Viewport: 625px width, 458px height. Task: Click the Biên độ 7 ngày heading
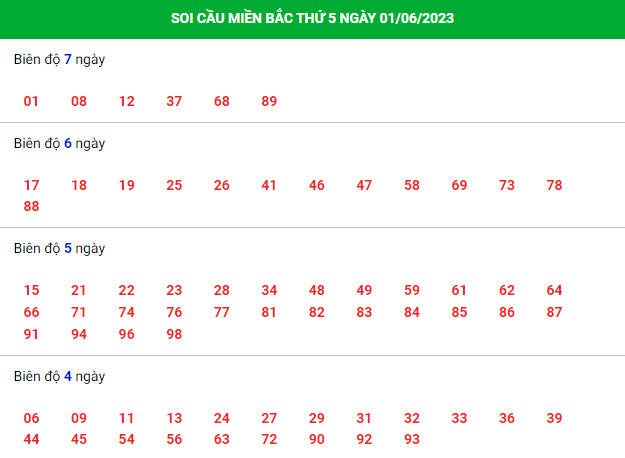coord(59,59)
